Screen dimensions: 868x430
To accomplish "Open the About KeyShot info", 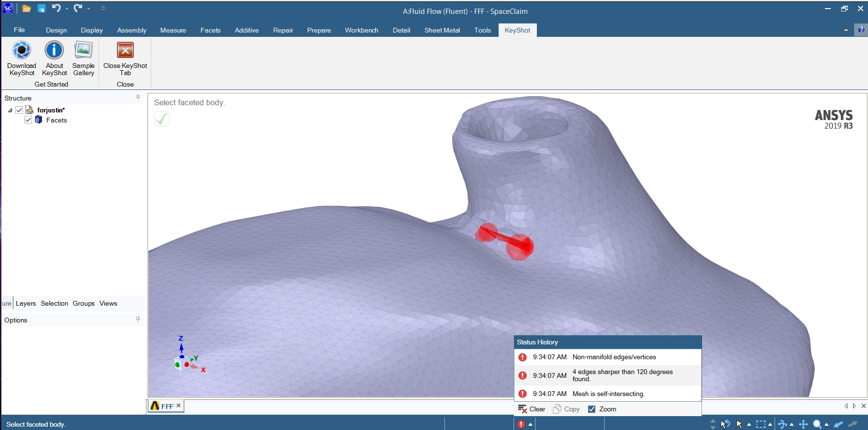I will coord(54,51).
